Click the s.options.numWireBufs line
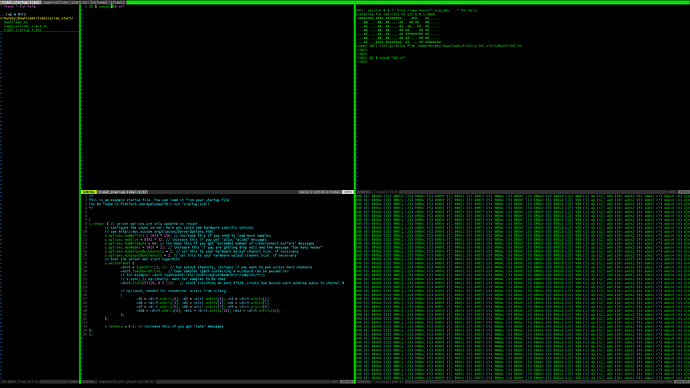690x388 pixels. [209, 244]
